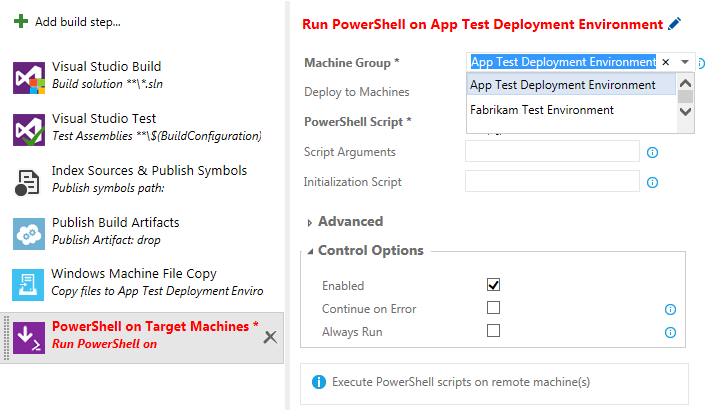Screen dimensions: 710x410
Task: Check the Continue on Error checkbox
Action: pos(493,308)
